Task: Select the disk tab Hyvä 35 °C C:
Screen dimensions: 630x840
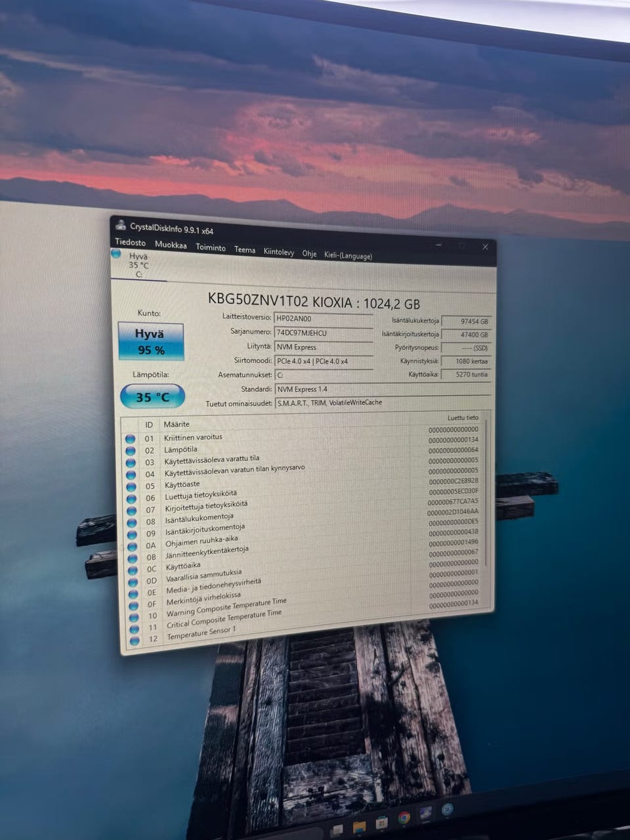Action: point(138,265)
